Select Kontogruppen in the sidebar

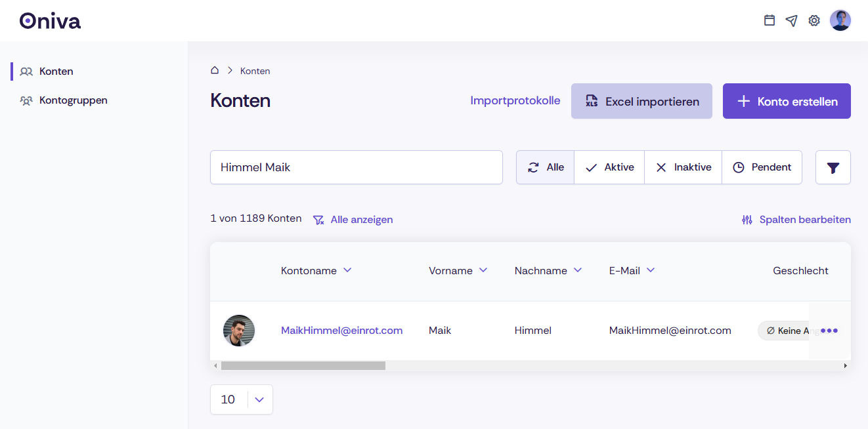pyautogui.click(x=63, y=100)
